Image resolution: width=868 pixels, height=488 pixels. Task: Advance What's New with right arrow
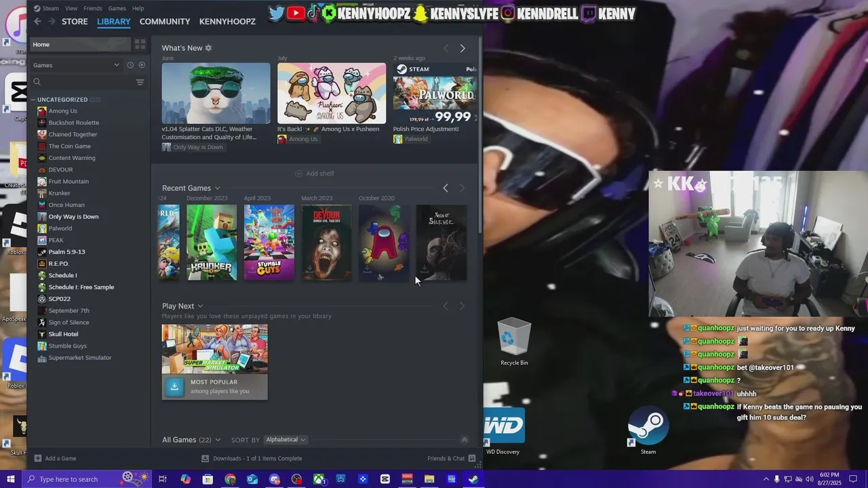462,48
